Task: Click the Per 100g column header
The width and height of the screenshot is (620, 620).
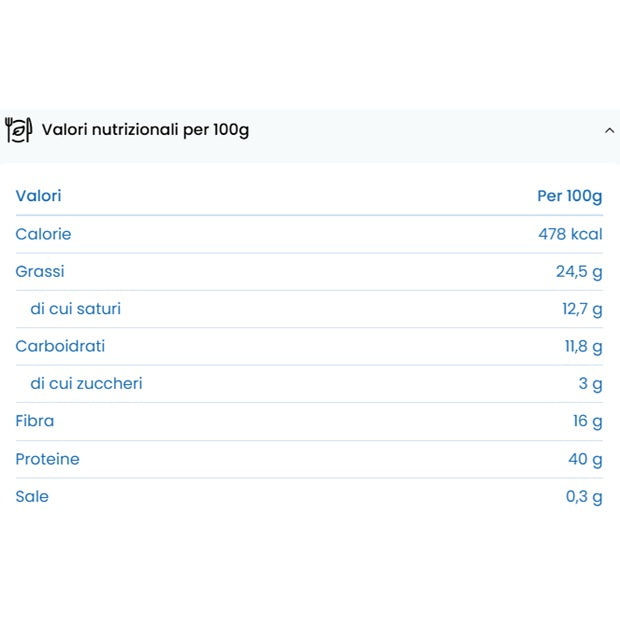Action: [570, 196]
